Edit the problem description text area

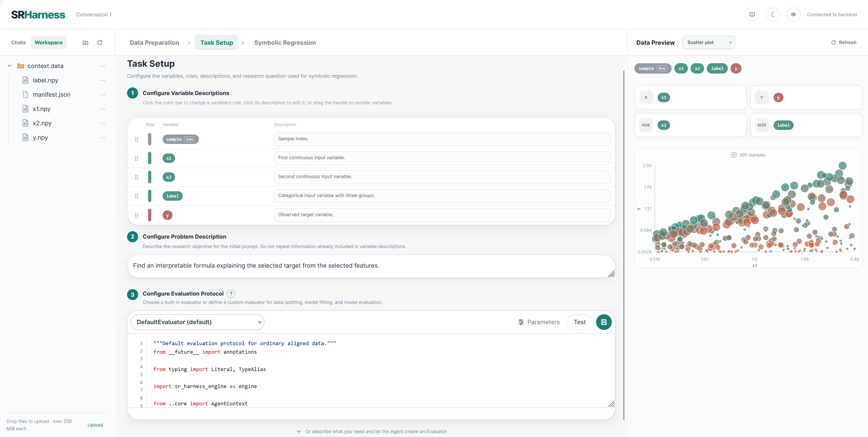coord(371,266)
